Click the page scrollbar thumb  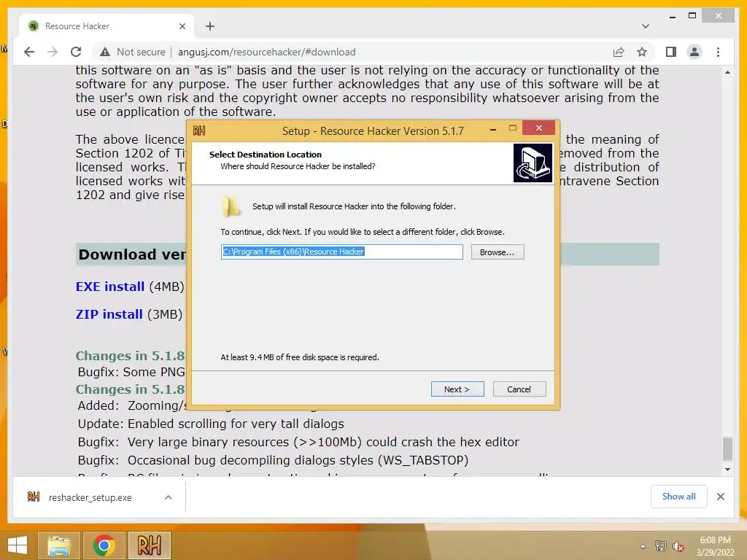727,448
